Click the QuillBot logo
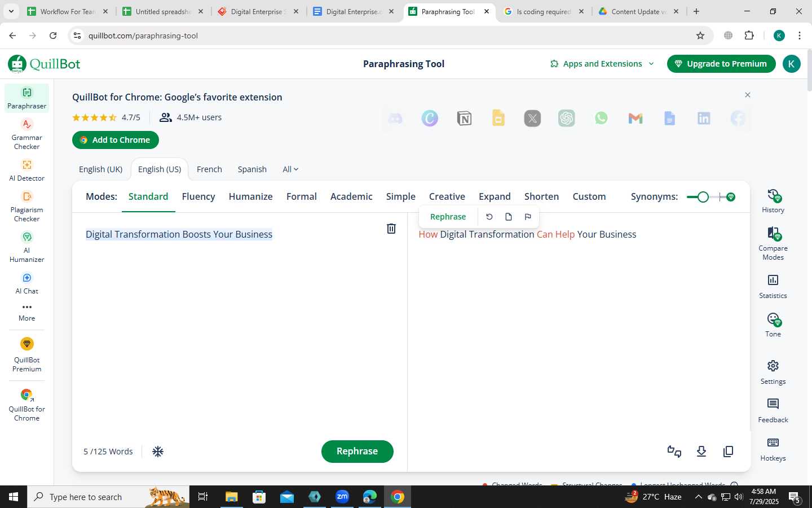Image resolution: width=812 pixels, height=508 pixels. click(x=44, y=64)
